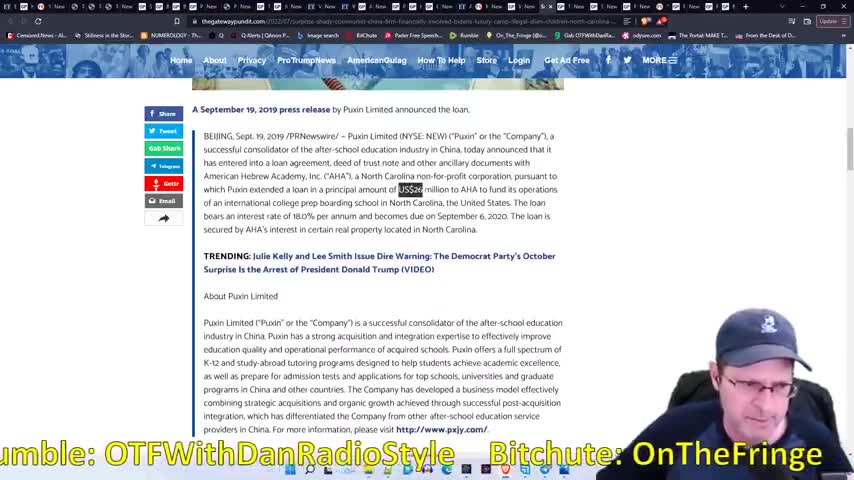
Task: Show hidden bookmarks overflow chevron
Action: click(843, 35)
